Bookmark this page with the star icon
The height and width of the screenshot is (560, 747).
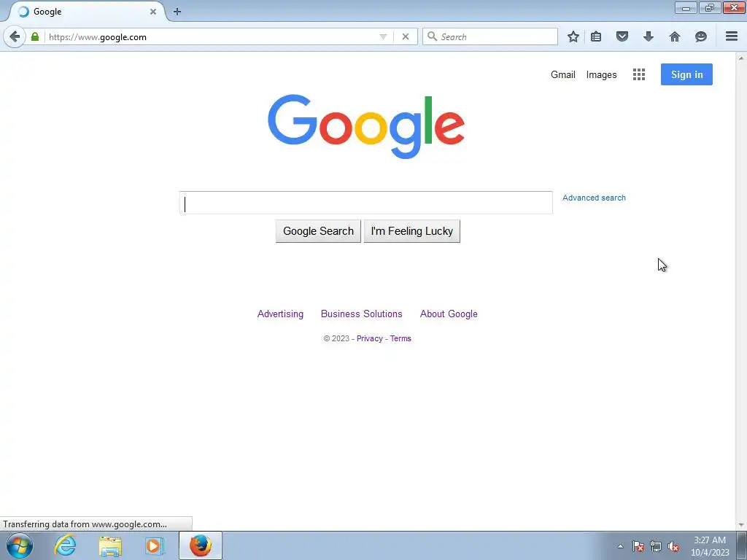573,36
